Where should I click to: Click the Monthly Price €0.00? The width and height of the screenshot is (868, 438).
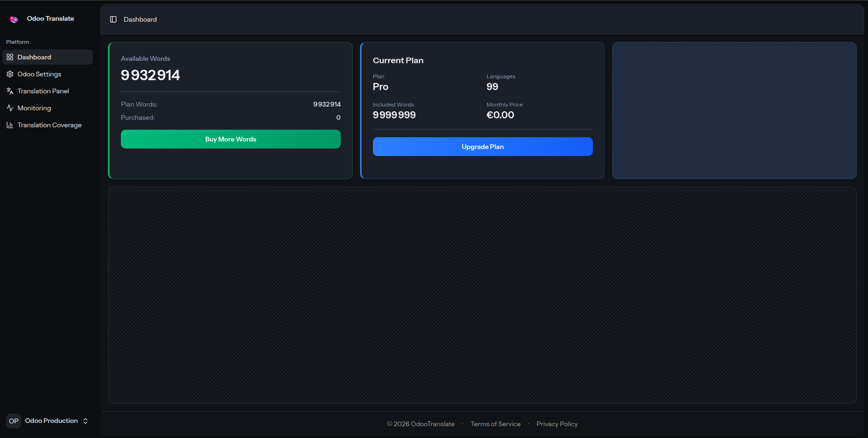[x=500, y=115]
